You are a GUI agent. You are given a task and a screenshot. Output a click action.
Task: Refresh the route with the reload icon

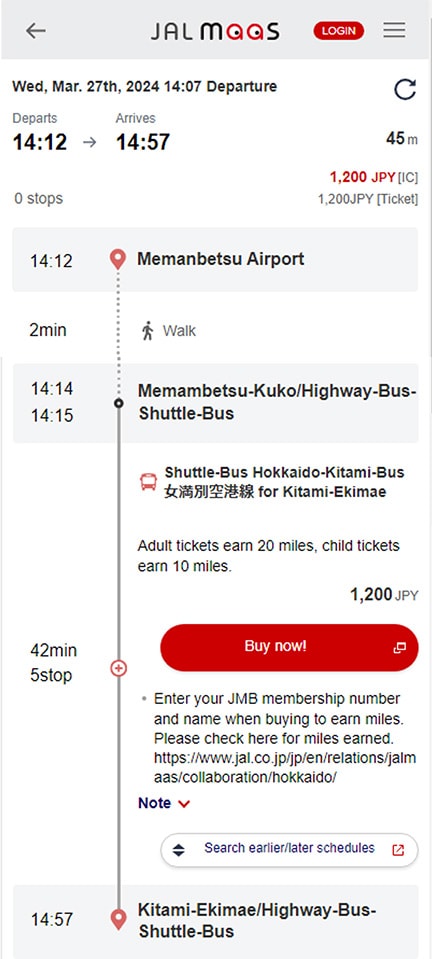(x=404, y=89)
